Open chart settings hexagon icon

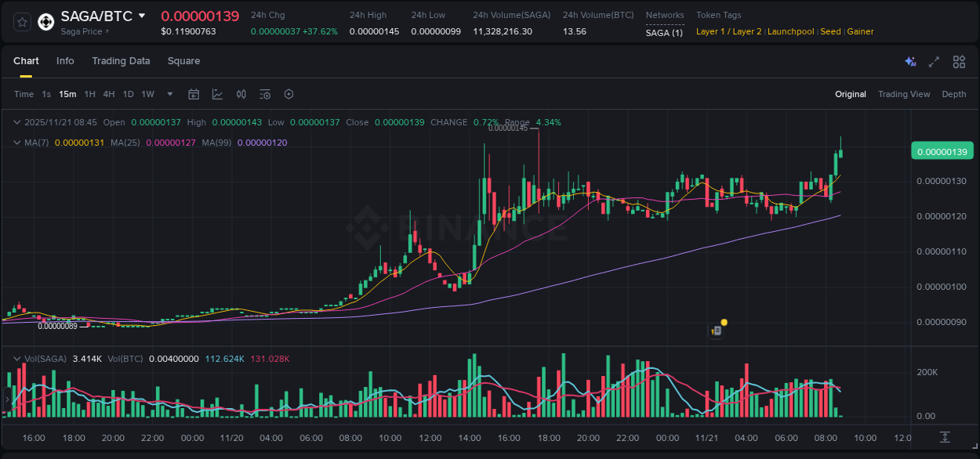tap(289, 94)
